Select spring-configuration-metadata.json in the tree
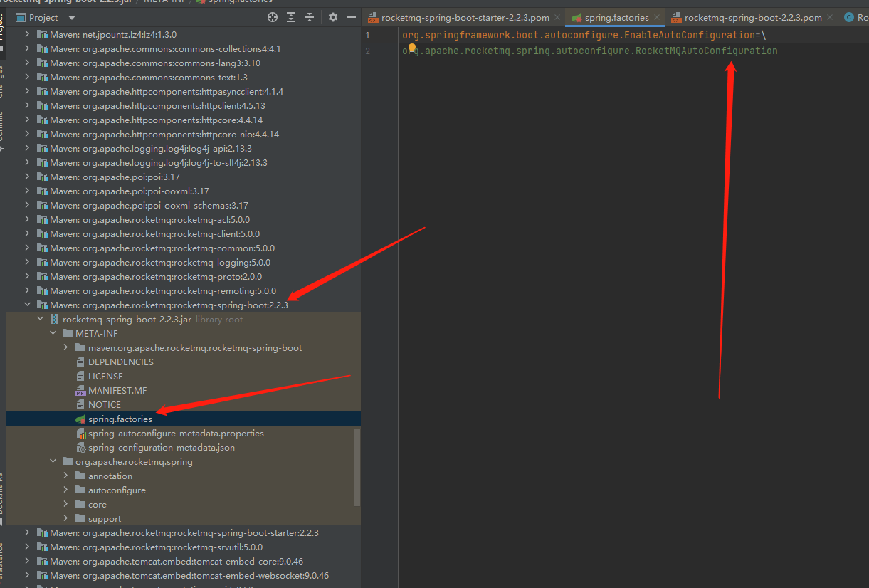Image resolution: width=869 pixels, height=588 pixels. [184, 447]
